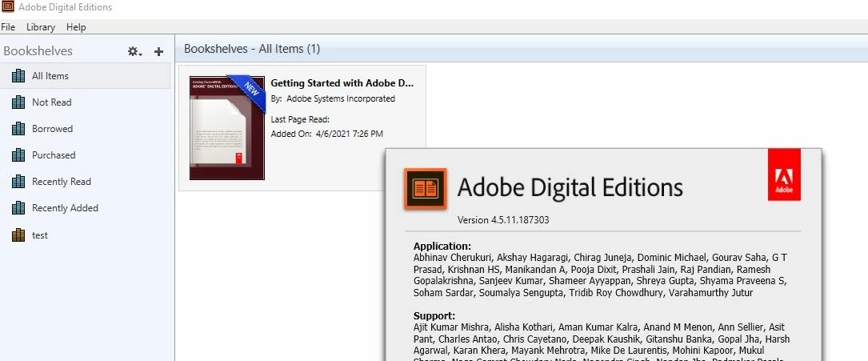Click the All Items bookshelf icon
This screenshot has width=868, height=361.
[18, 76]
